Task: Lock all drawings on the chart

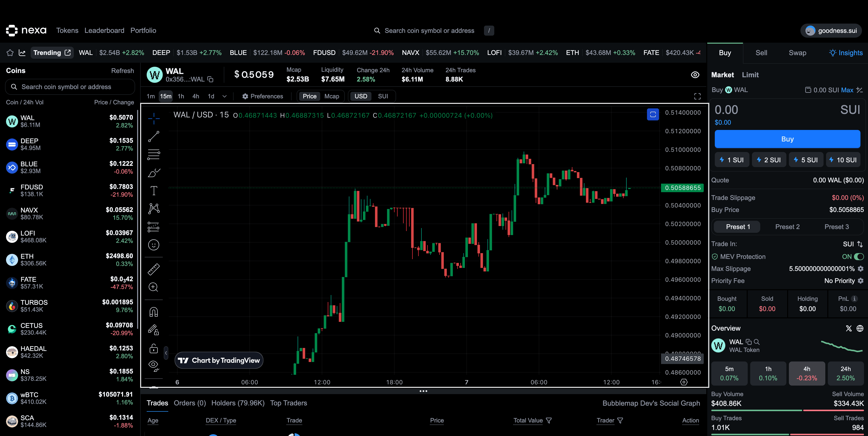Action: pos(154,348)
